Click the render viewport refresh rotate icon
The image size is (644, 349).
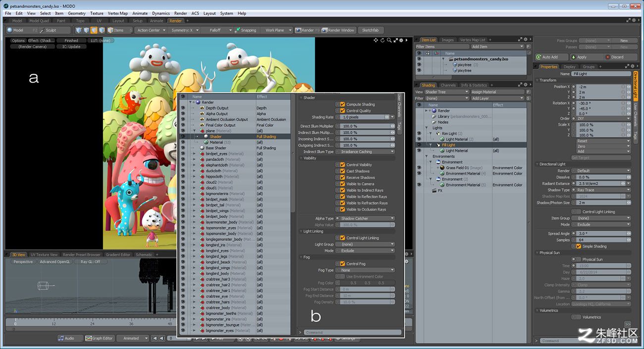click(383, 40)
